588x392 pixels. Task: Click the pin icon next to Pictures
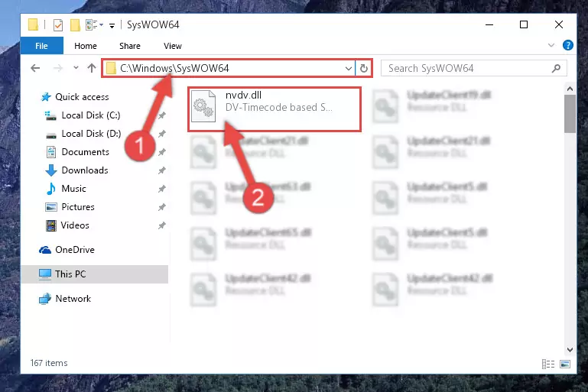[x=161, y=207]
